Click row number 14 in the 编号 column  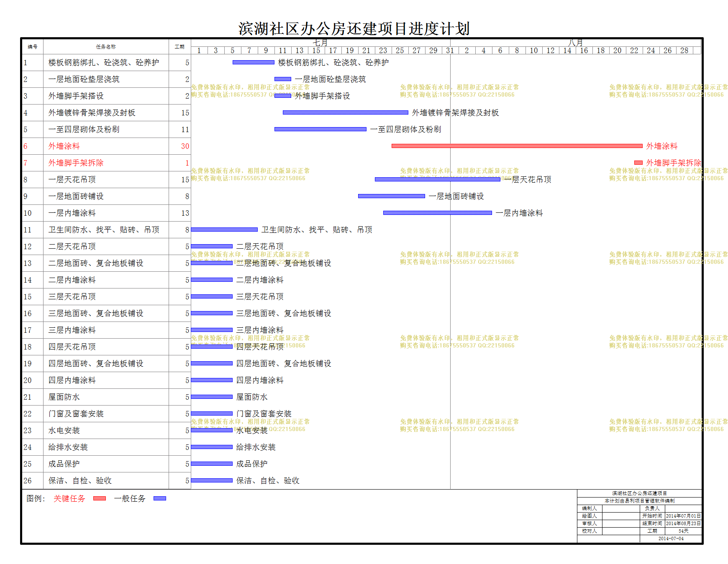click(28, 280)
